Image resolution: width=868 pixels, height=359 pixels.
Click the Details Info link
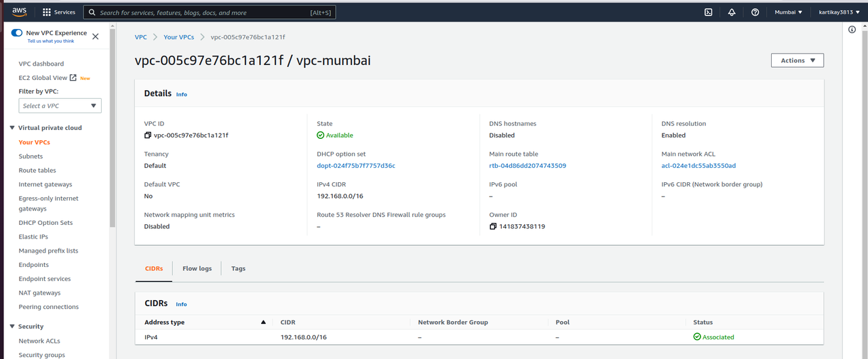(x=182, y=94)
